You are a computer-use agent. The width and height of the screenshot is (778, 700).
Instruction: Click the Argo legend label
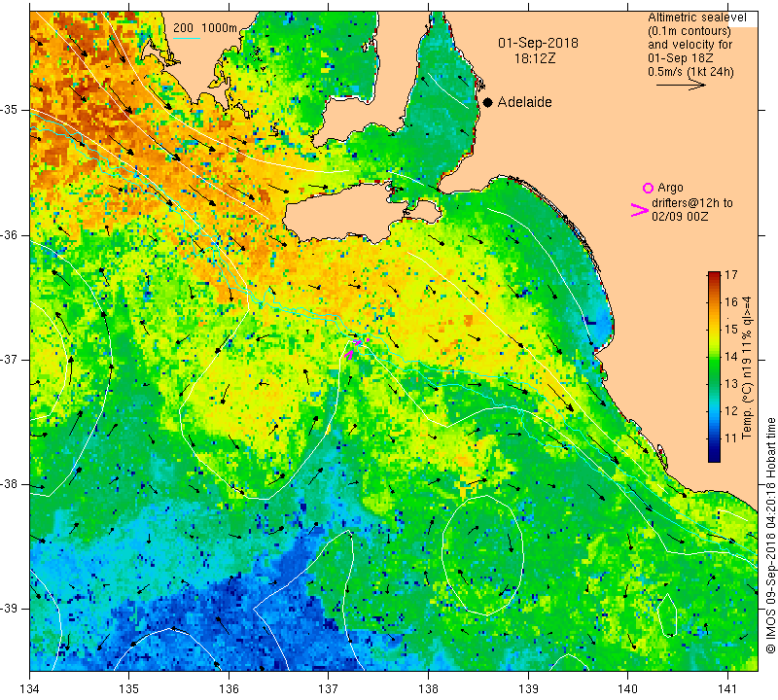click(x=670, y=188)
